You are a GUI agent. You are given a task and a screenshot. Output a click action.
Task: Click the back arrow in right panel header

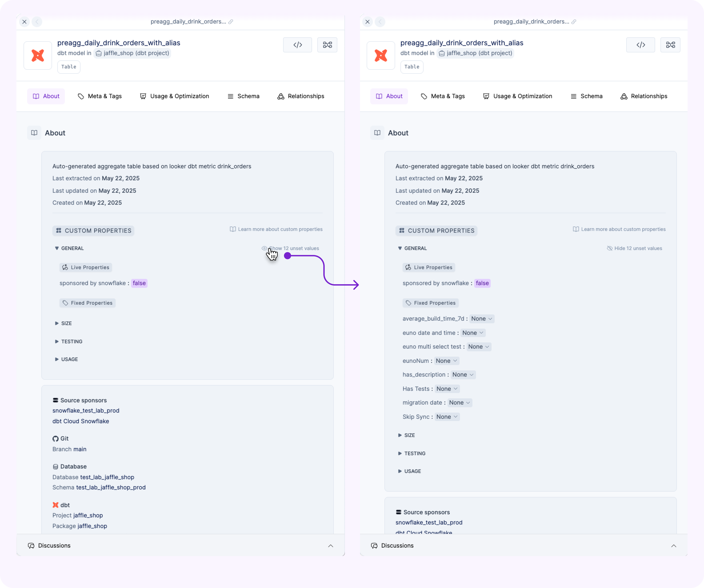(380, 22)
